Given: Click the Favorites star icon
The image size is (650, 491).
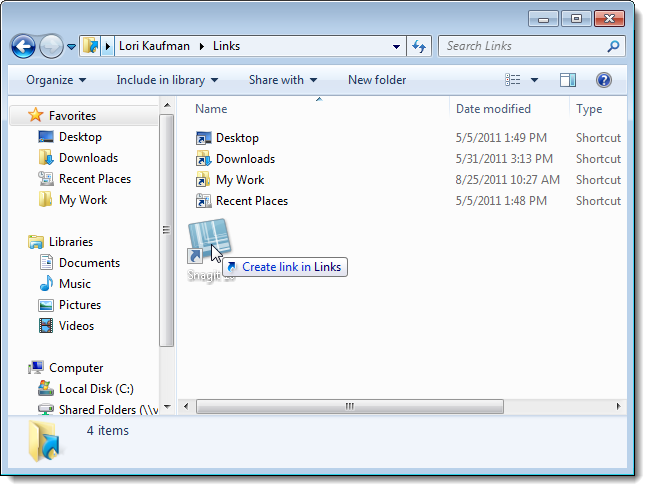Looking at the screenshot, I should click(36, 115).
